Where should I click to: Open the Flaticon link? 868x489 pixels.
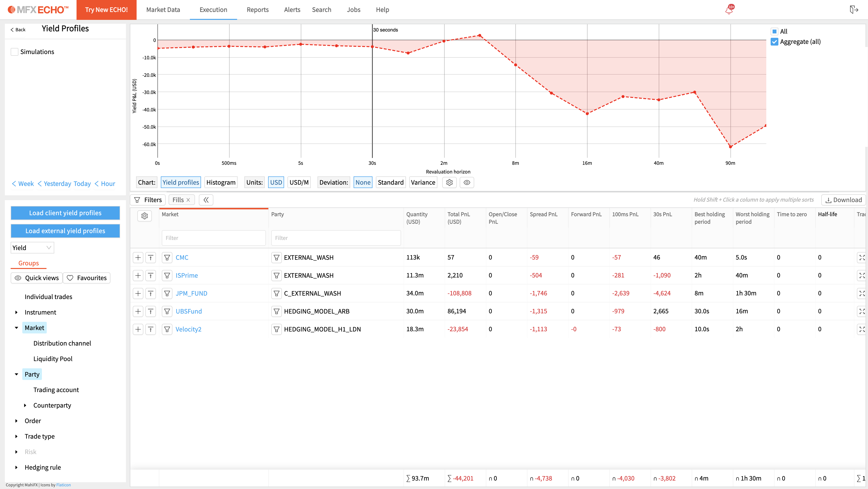pyautogui.click(x=63, y=485)
